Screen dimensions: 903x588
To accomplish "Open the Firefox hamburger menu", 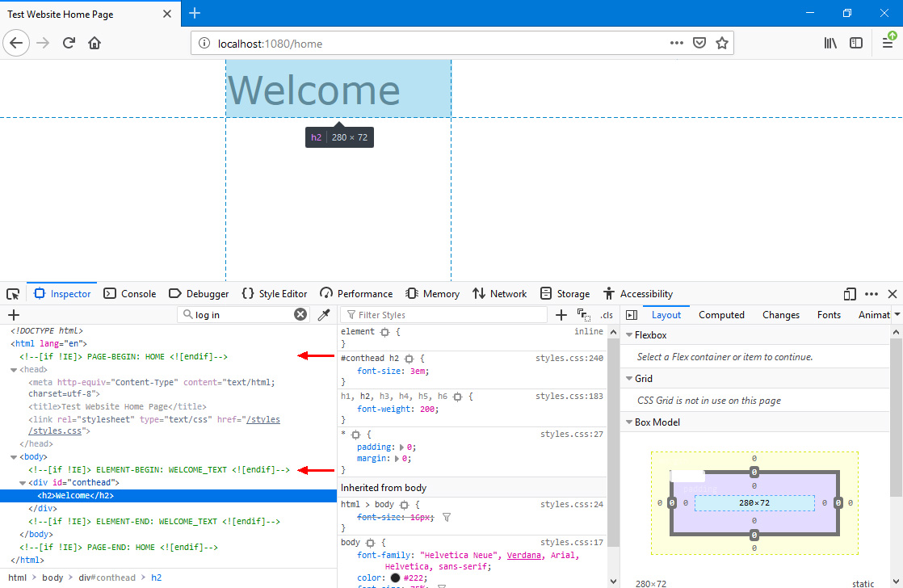I will coord(888,43).
